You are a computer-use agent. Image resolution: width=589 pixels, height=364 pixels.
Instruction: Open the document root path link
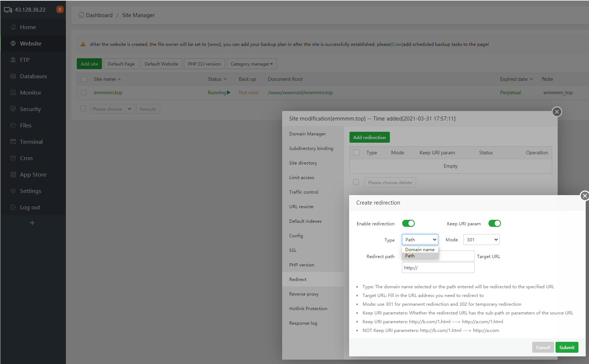(x=300, y=92)
